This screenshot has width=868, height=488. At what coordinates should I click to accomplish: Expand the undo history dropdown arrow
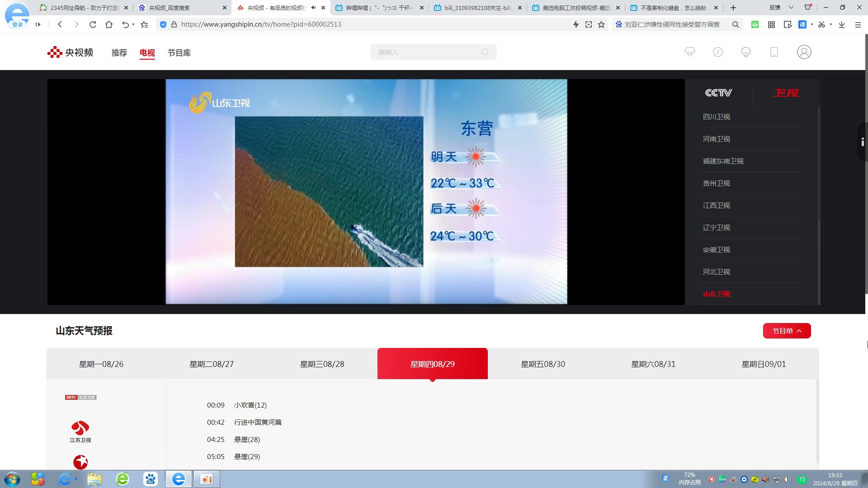click(x=133, y=24)
